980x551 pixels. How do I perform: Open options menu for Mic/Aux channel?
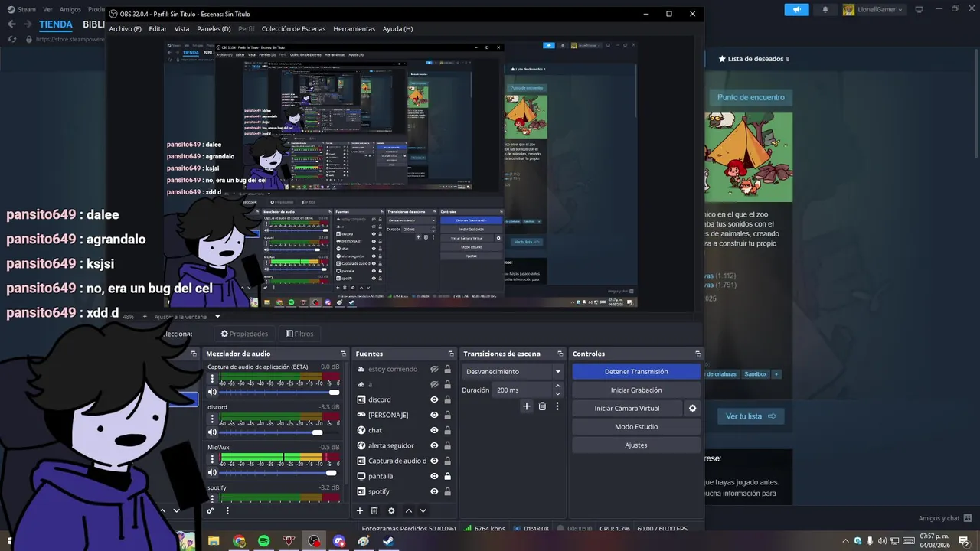point(213,460)
